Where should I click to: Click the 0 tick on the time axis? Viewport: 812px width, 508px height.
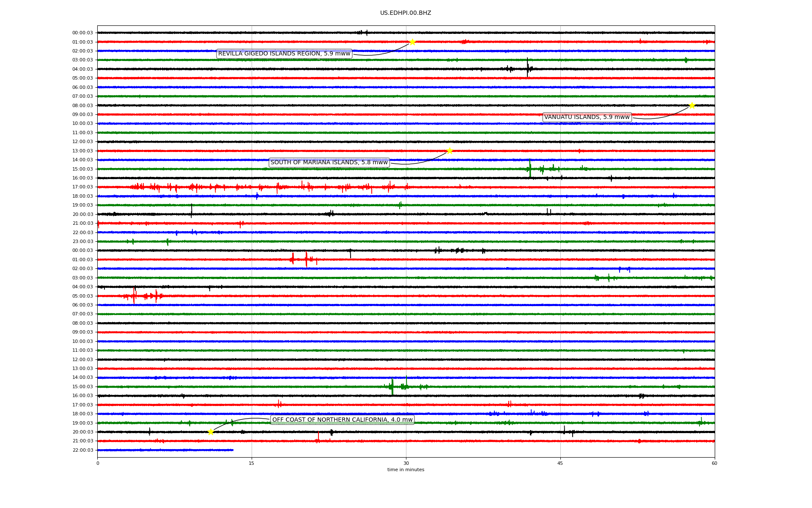(98, 463)
